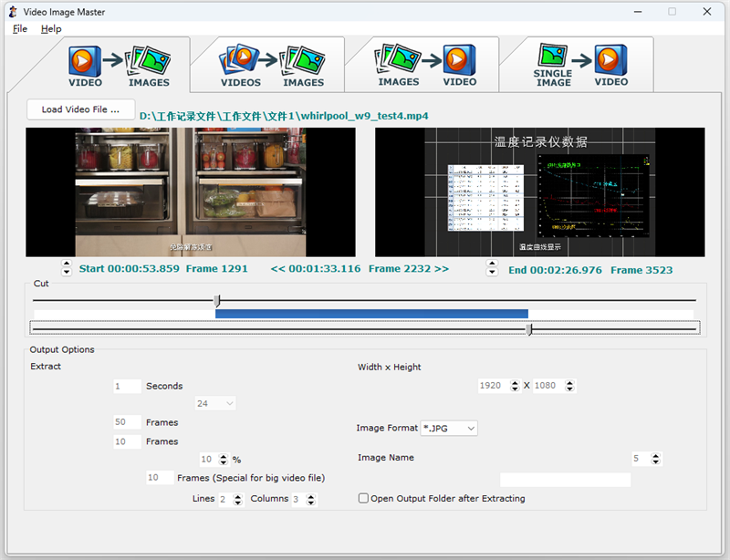Image resolution: width=730 pixels, height=560 pixels.
Task: Increase the height value from 1080
Action: tap(570, 381)
